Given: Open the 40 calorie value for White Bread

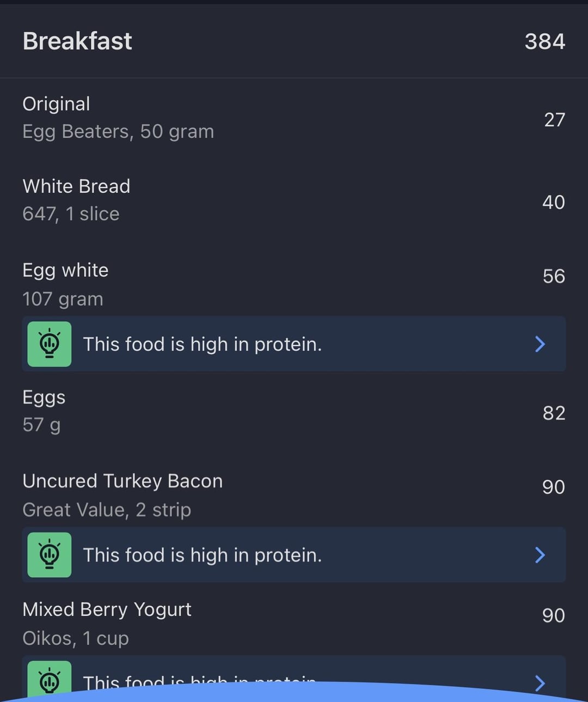Looking at the screenshot, I should pos(554,202).
